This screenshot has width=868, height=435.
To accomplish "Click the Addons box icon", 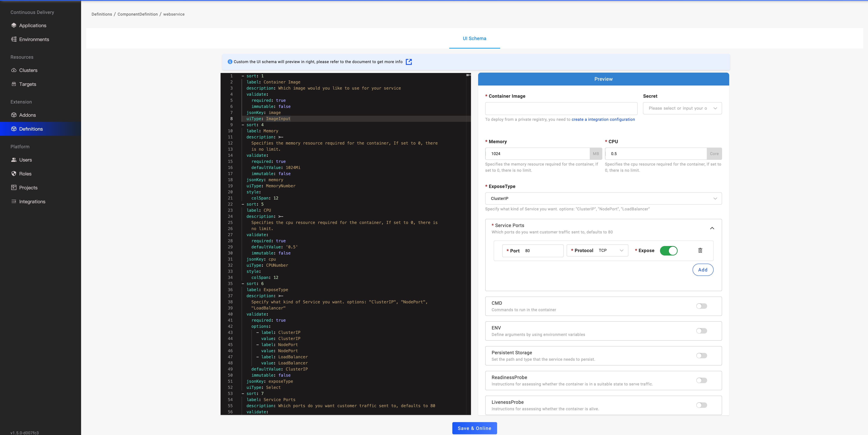I will (14, 115).
